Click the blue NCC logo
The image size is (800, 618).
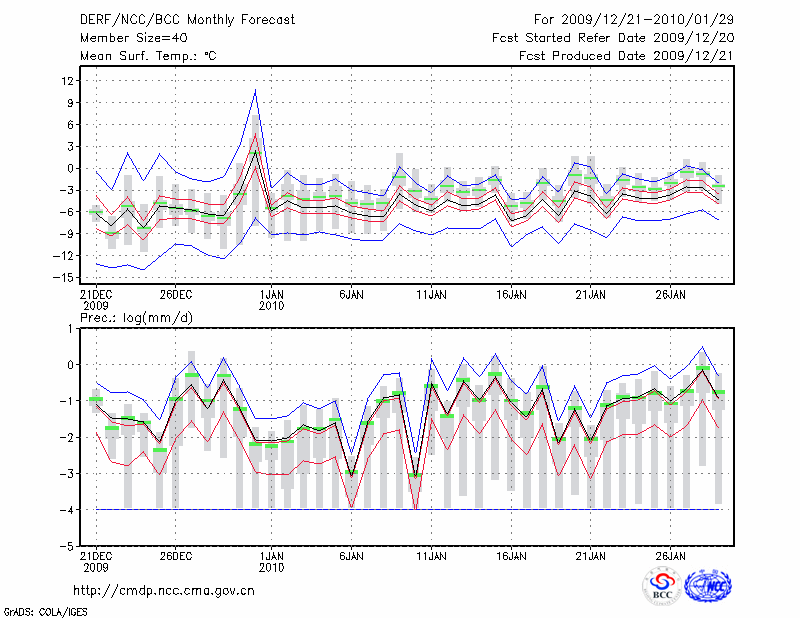pyautogui.click(x=707, y=586)
